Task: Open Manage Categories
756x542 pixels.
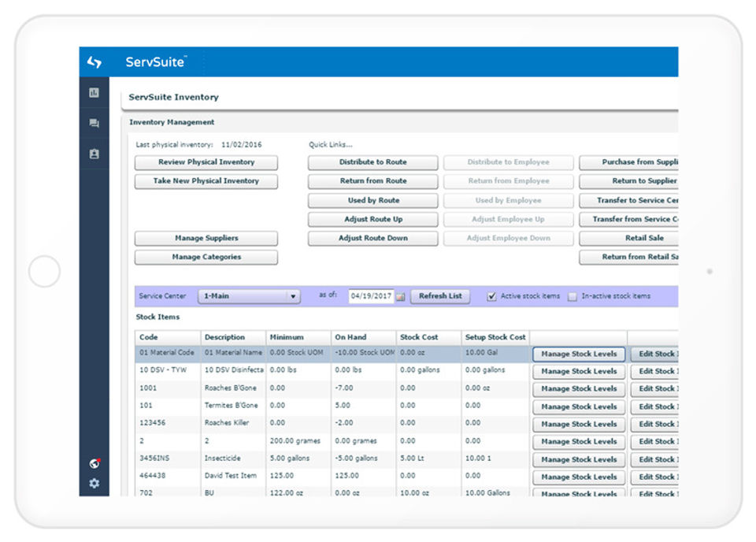Action: pos(206,257)
